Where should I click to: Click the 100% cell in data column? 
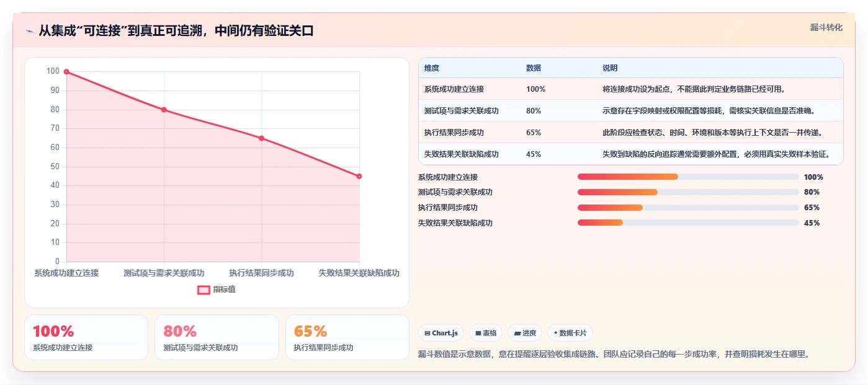(x=535, y=89)
